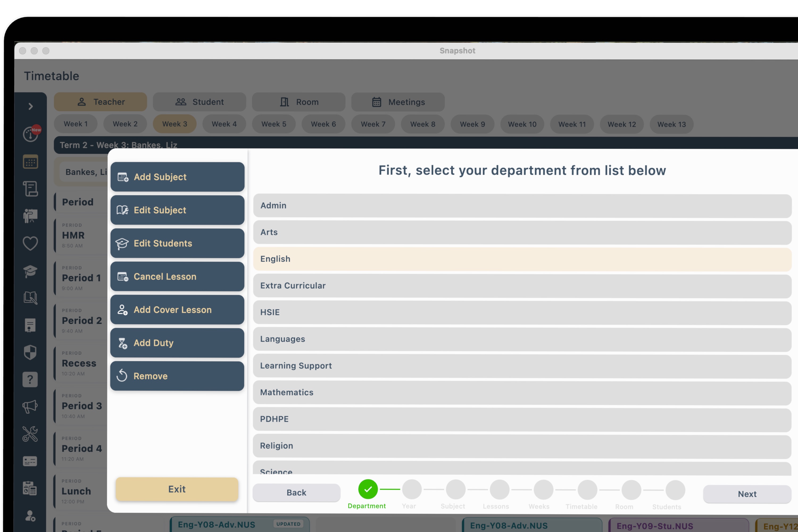Click the Timetable step circle
This screenshot has width=798, height=532.
[x=587, y=490]
